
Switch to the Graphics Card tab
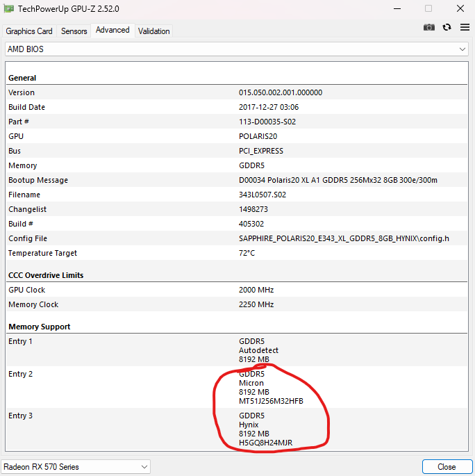[x=29, y=31]
